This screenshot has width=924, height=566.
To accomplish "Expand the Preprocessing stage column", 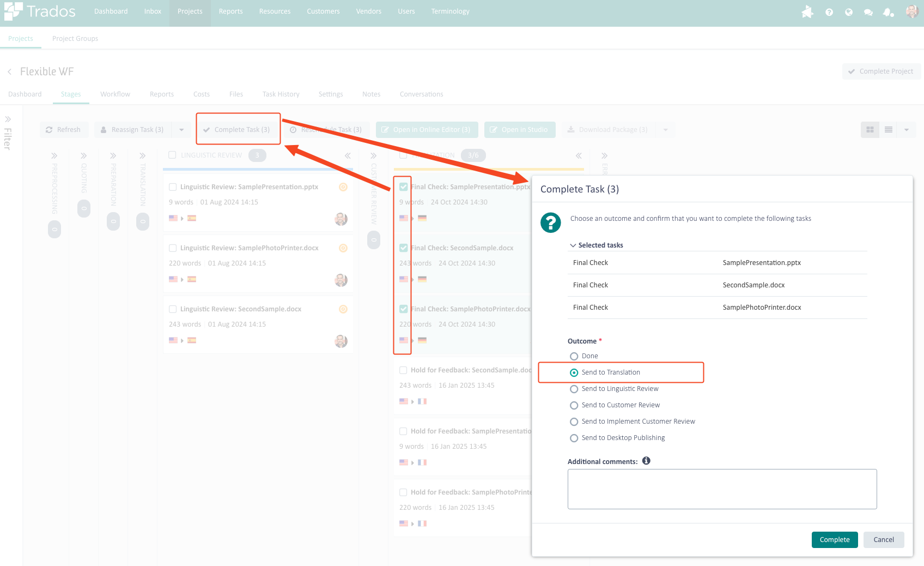I will point(54,156).
